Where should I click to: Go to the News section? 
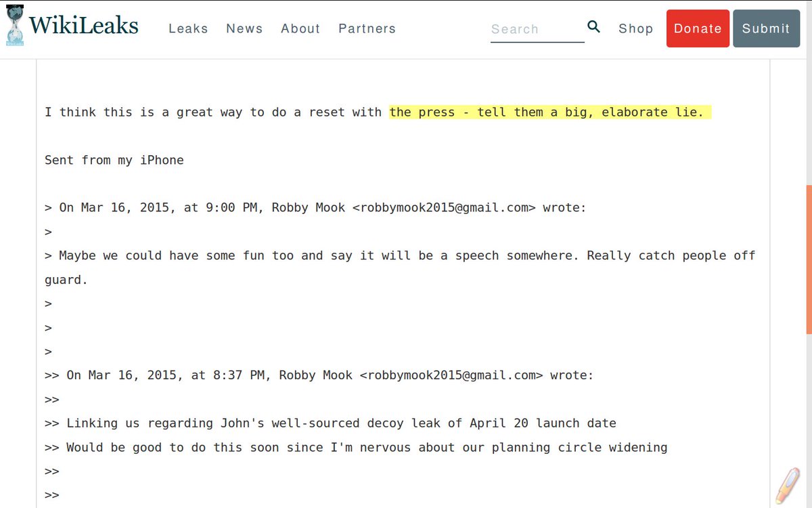click(244, 28)
